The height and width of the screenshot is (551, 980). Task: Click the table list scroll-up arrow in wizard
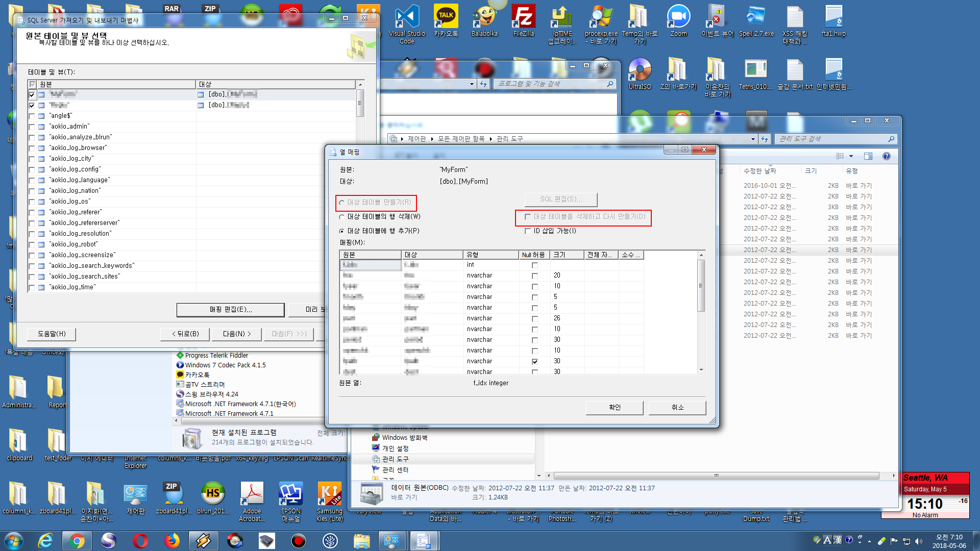pyautogui.click(x=360, y=84)
